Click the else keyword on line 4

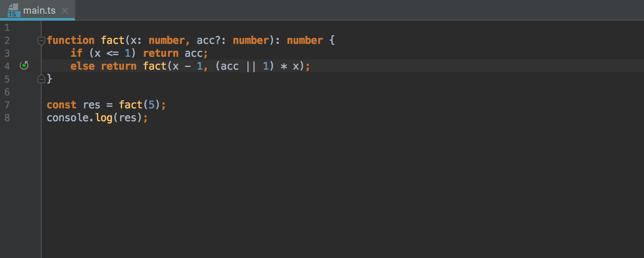click(x=82, y=66)
